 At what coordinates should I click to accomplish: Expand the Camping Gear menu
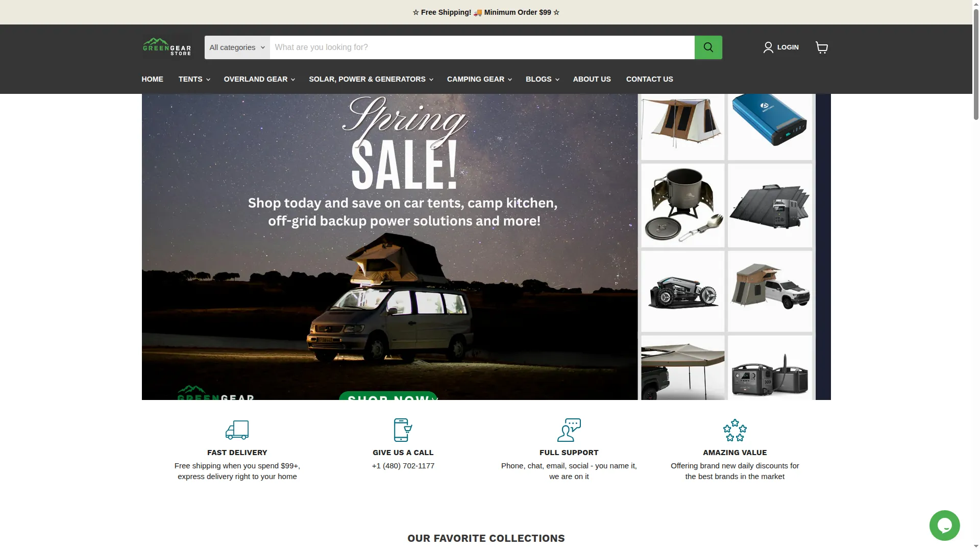click(479, 79)
